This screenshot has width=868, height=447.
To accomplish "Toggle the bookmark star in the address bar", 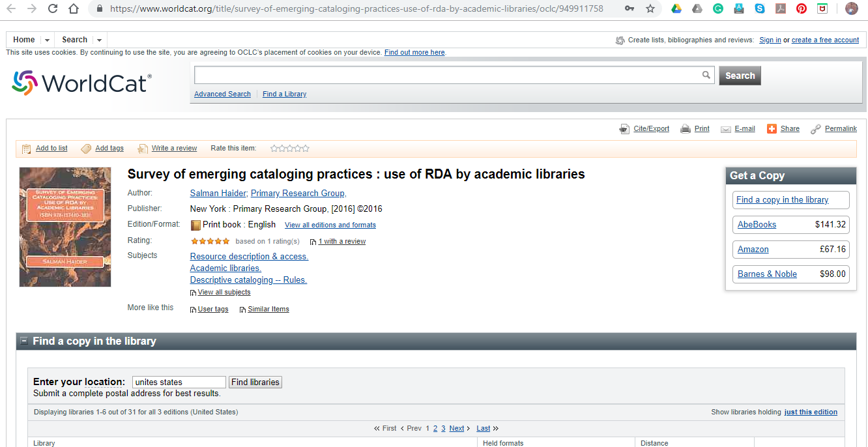I will (x=650, y=10).
